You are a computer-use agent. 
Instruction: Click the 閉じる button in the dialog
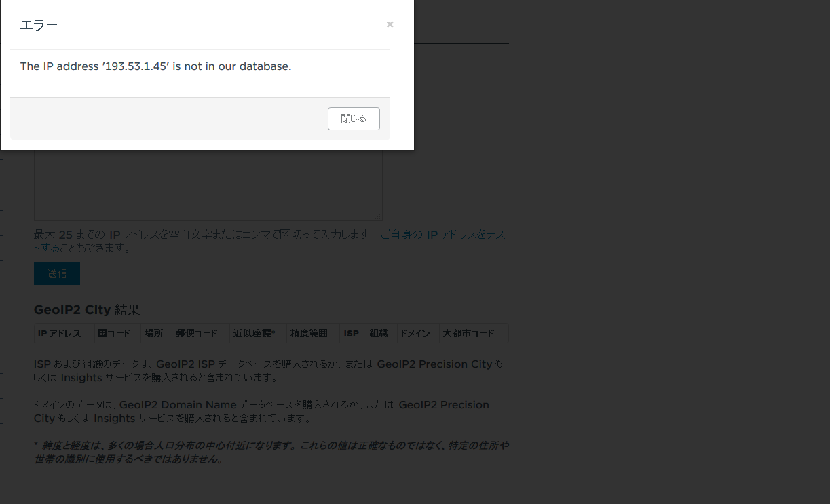pos(354,119)
